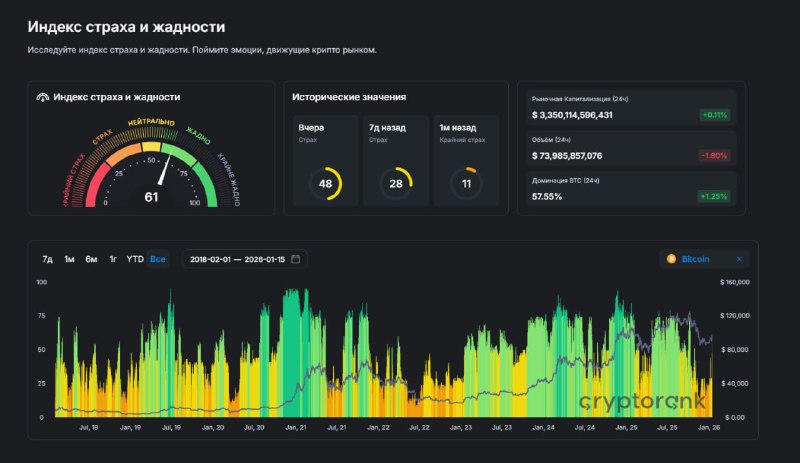The height and width of the screenshot is (463, 800).
Task: Select the 6м time range
Action: coord(91,259)
